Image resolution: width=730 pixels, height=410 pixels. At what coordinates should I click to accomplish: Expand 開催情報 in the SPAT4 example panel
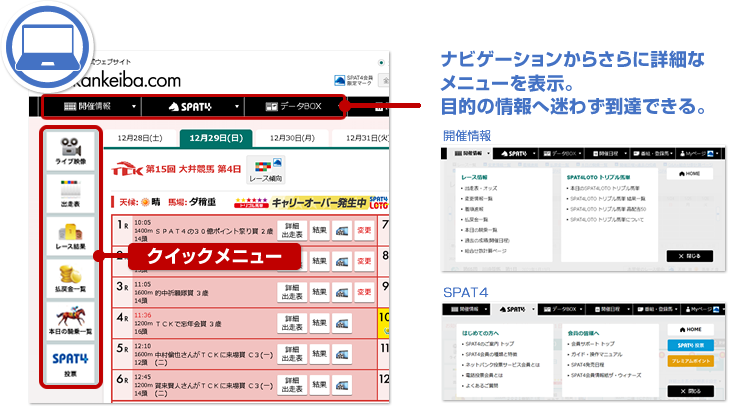467,309
